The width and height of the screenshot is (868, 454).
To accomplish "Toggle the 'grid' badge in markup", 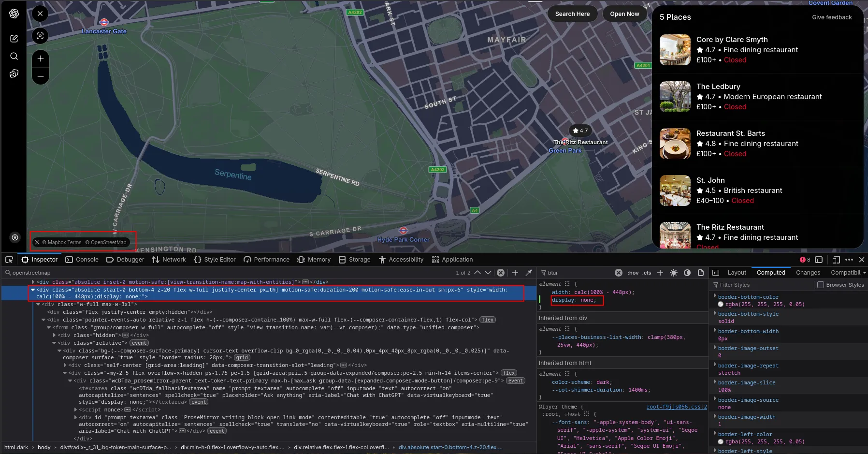I will pos(242,358).
